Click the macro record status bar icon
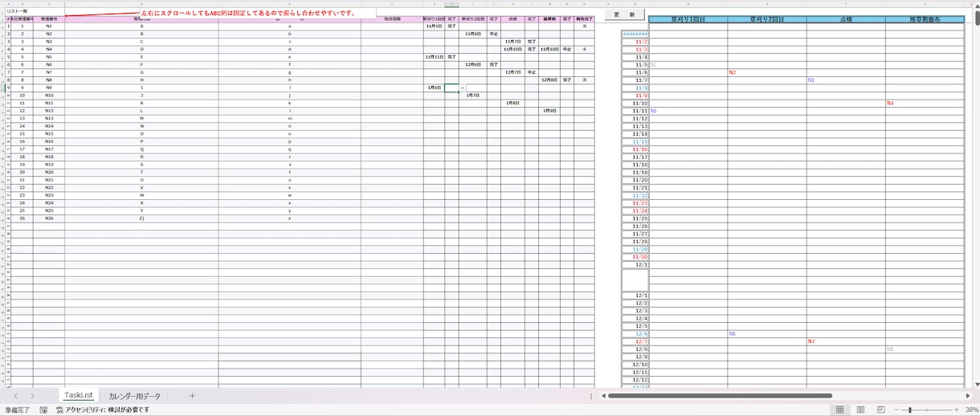The width and height of the screenshot is (980, 416). click(43, 410)
